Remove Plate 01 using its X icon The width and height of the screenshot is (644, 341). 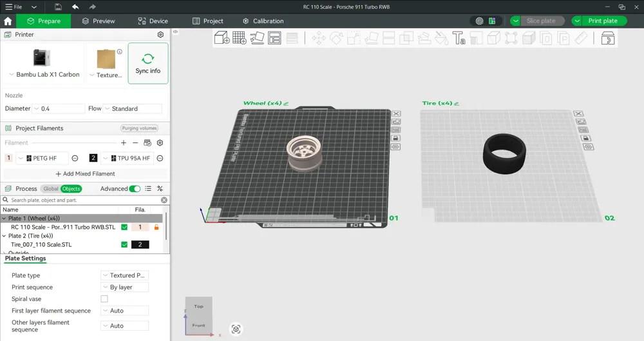pyautogui.click(x=396, y=113)
